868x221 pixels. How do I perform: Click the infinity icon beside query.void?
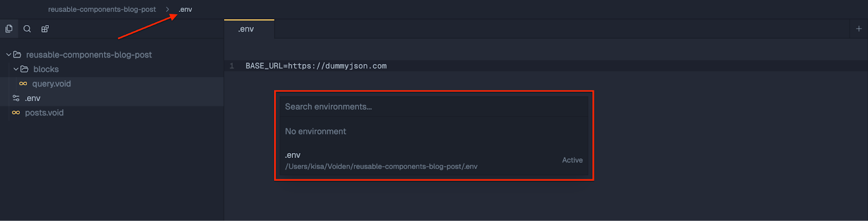tap(23, 84)
